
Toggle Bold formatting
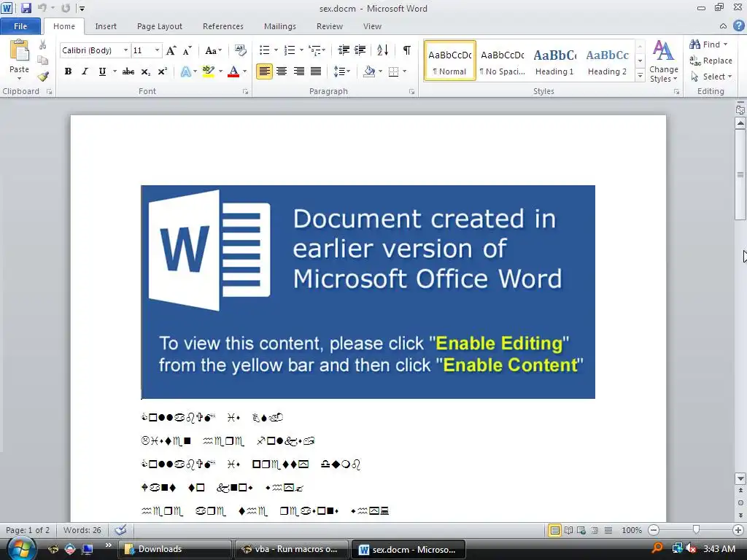(68, 71)
